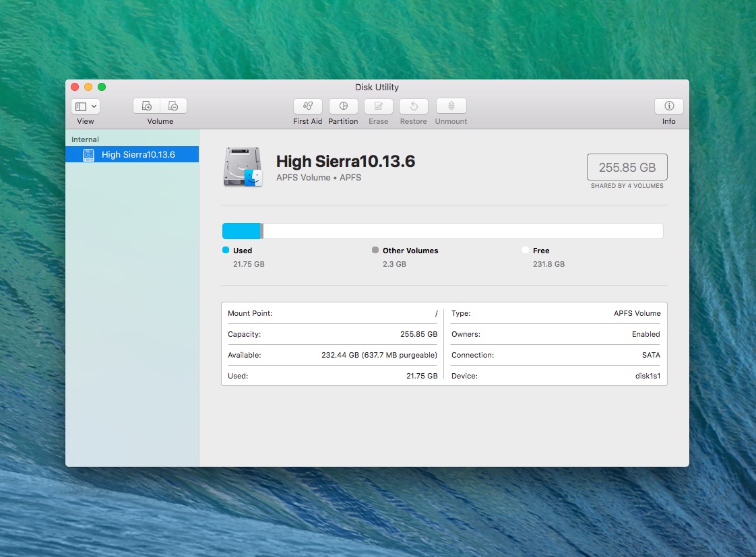Click the 'Capacity:' row value 255.85 GB
This screenshot has height=557, width=756.
click(418, 334)
